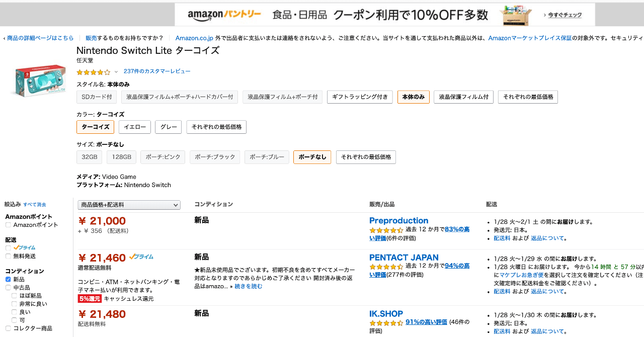Enable the 無料発送 shipping filter
The width and height of the screenshot is (644, 337).
point(7,256)
